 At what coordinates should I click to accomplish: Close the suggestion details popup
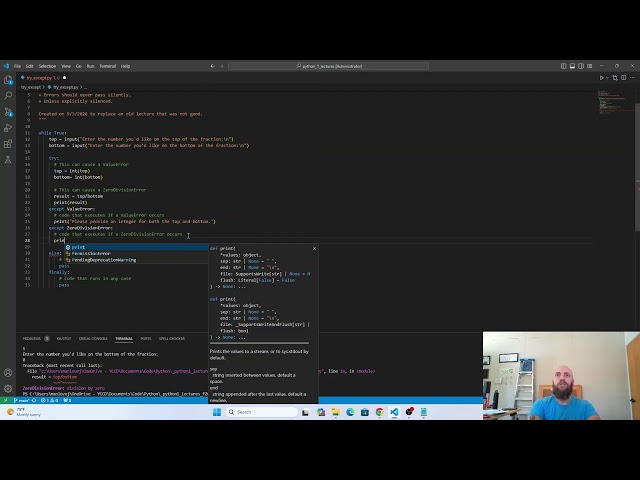(314, 248)
